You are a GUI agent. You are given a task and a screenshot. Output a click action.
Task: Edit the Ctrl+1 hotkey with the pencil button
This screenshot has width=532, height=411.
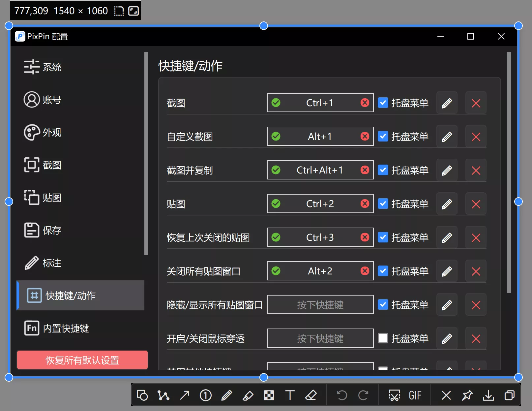(x=447, y=103)
